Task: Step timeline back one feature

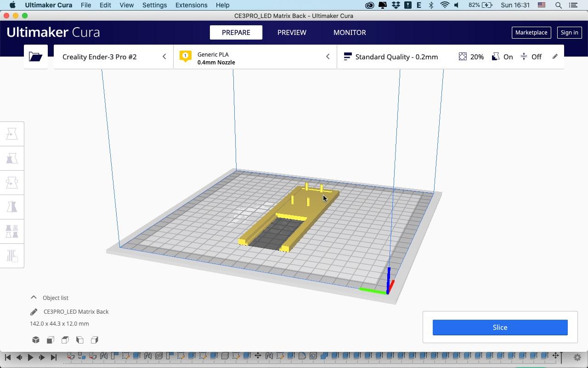Action: [19, 357]
